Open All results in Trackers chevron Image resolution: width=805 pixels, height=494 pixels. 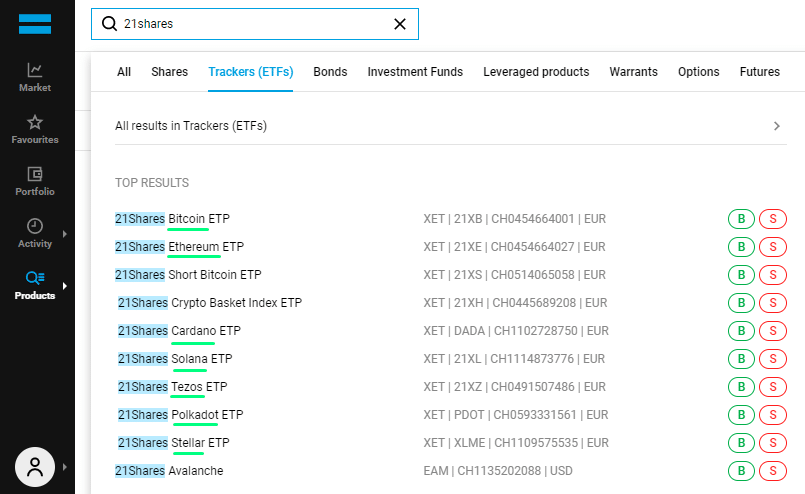tap(777, 126)
